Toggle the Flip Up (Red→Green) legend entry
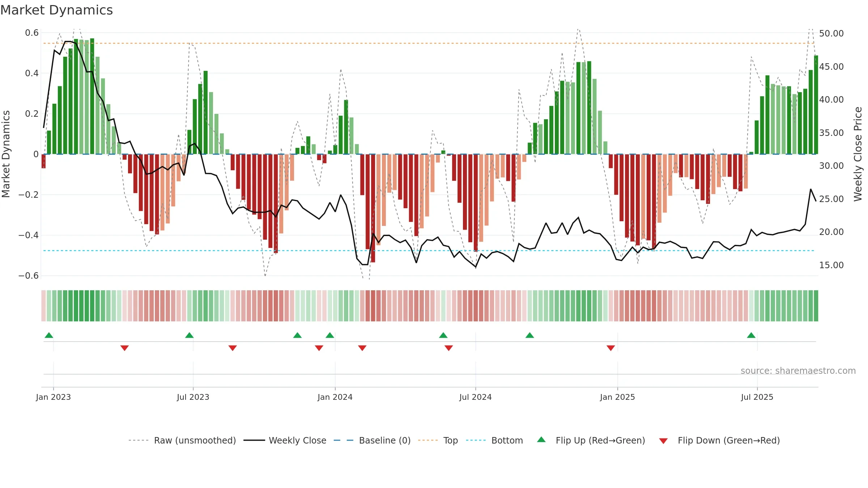This screenshot has width=868, height=488. coord(591,440)
